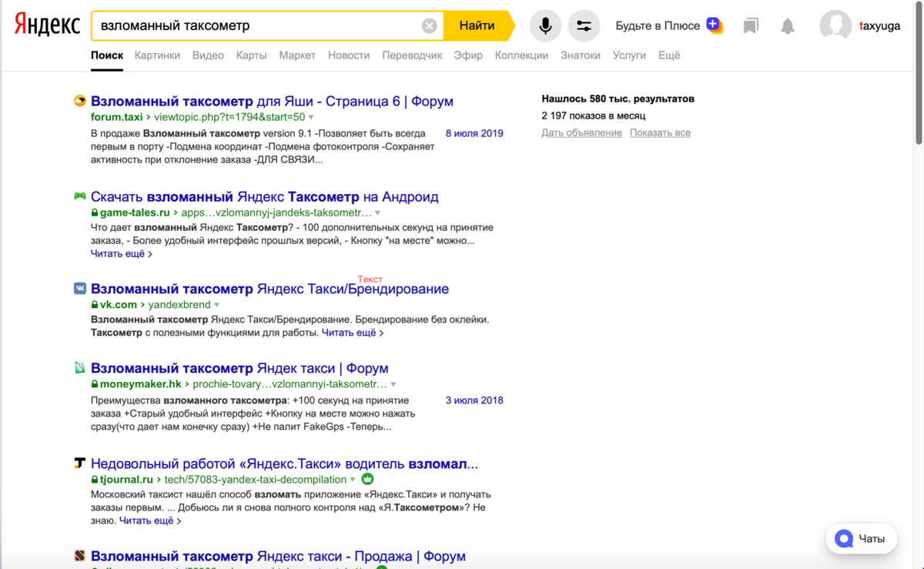Screen dimensions: 924x569
Task: Click the Показать все link
Action: 660,133
